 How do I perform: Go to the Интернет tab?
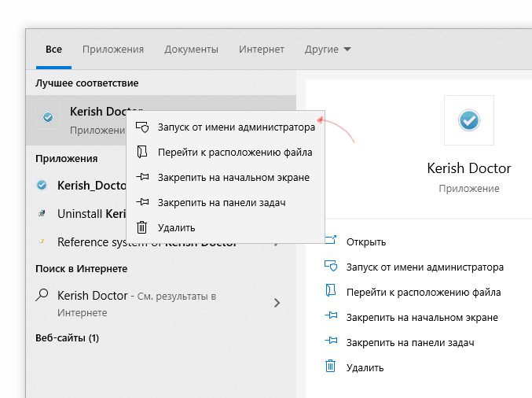pos(261,50)
